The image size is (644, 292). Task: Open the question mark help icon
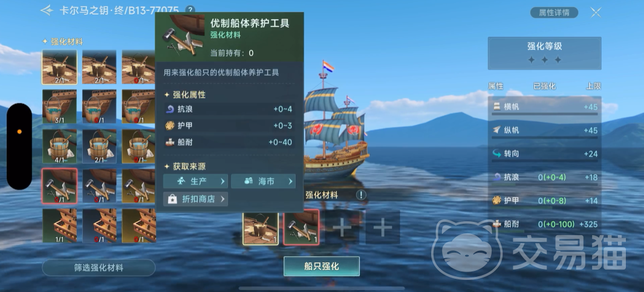click(x=190, y=10)
